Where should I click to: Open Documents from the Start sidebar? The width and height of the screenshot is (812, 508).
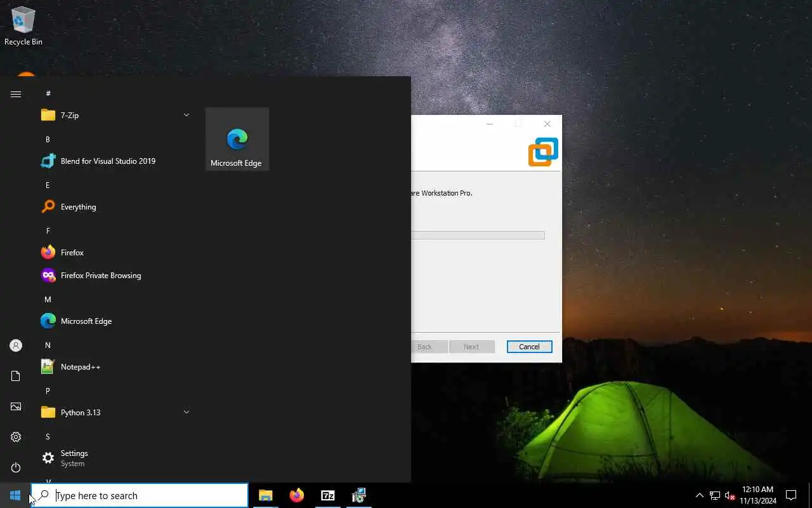(x=16, y=376)
